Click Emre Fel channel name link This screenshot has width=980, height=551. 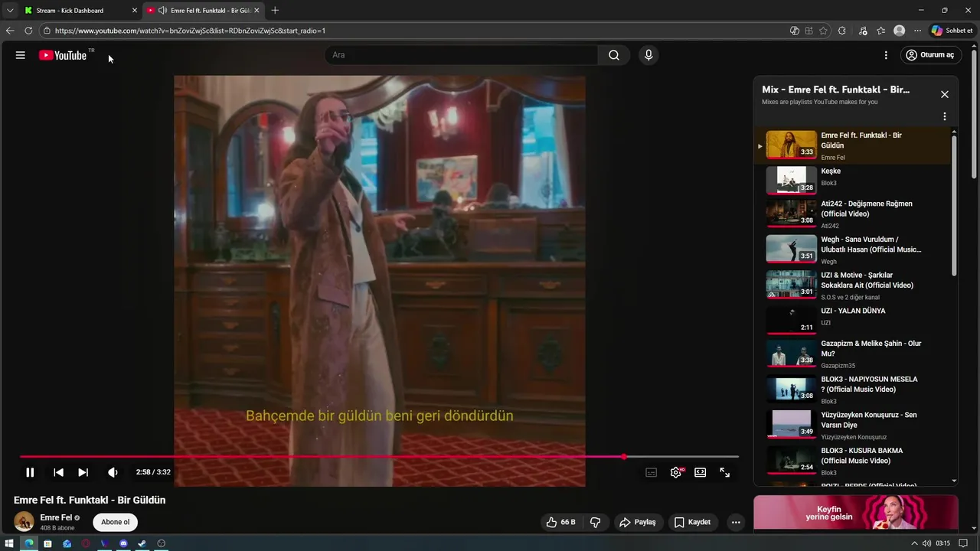56,518
